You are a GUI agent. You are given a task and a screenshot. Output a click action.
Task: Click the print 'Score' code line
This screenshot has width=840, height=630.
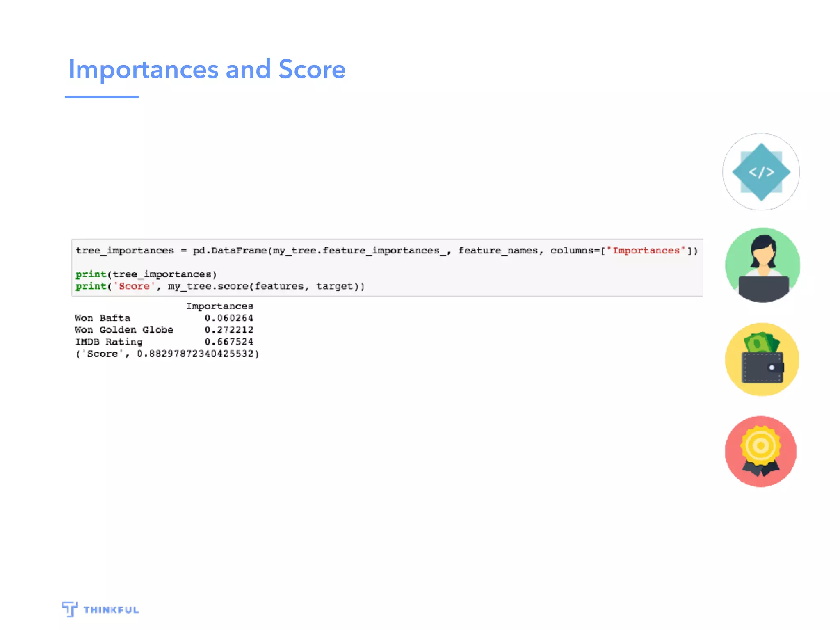point(220,286)
